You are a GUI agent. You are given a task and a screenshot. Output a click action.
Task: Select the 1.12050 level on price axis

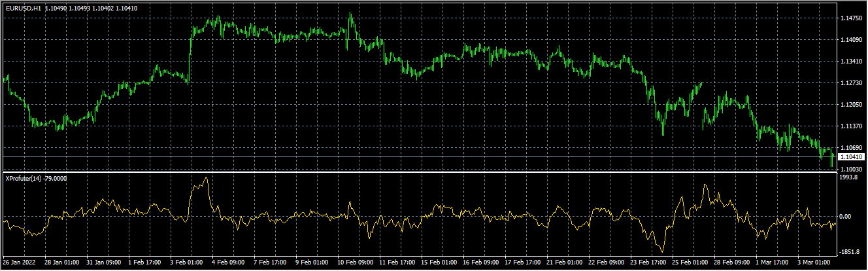point(852,105)
